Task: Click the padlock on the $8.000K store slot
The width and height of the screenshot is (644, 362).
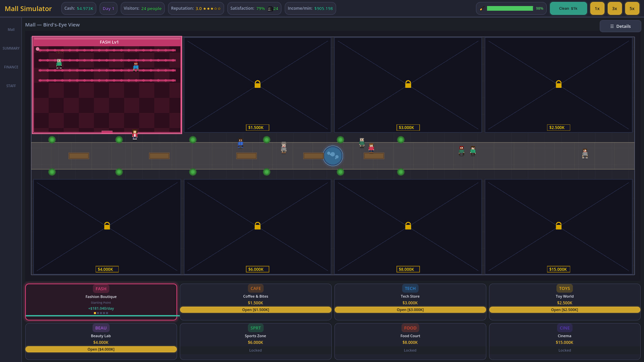Action: [x=408, y=226]
